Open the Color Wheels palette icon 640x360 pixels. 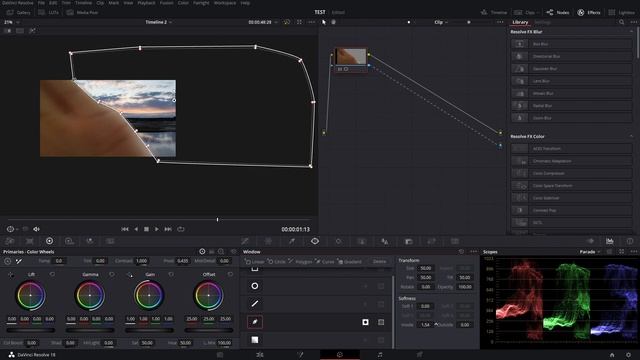[49, 241]
